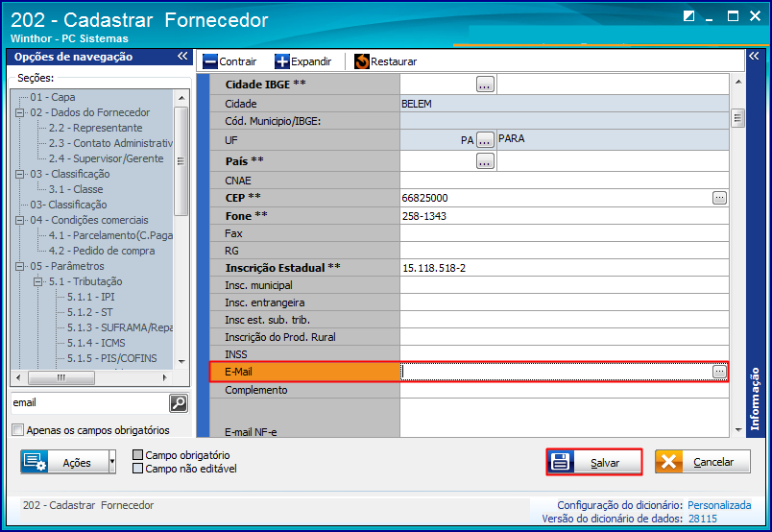This screenshot has width=772, height=532.
Task: Click the Restaurar toolbar label
Action: click(x=394, y=61)
